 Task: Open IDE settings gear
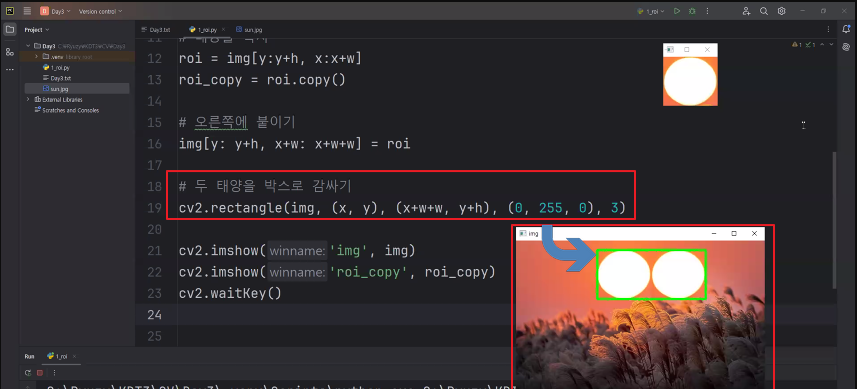(x=782, y=11)
